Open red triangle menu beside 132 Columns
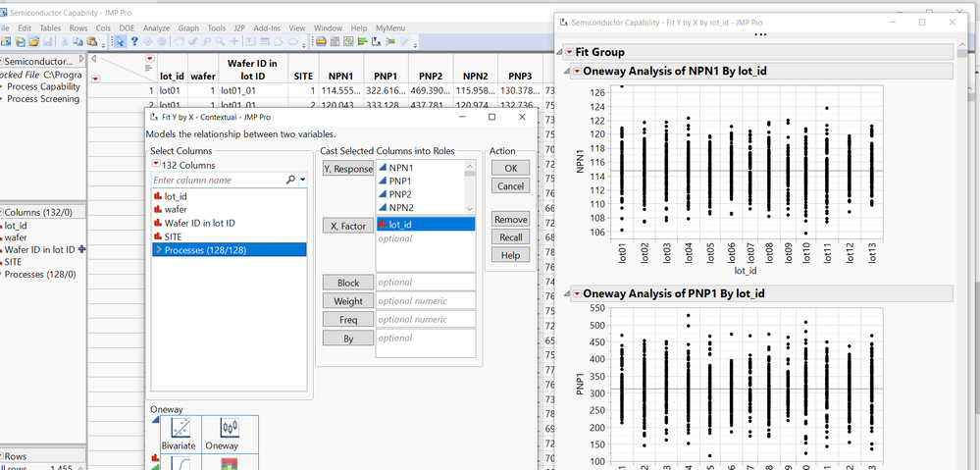Screen dimensions: 980x470 pyautogui.click(x=154, y=165)
